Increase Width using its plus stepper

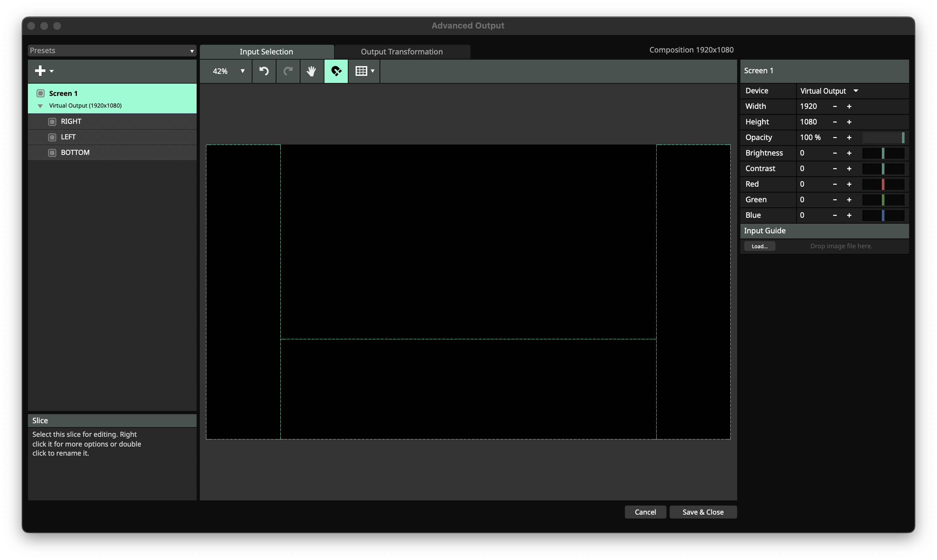coord(849,106)
